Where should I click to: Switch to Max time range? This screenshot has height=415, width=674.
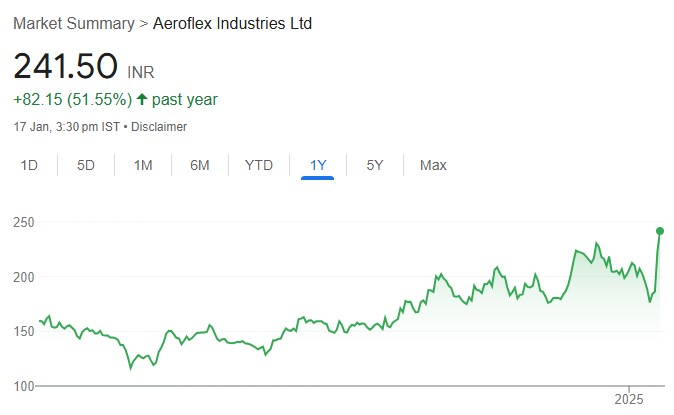(433, 165)
